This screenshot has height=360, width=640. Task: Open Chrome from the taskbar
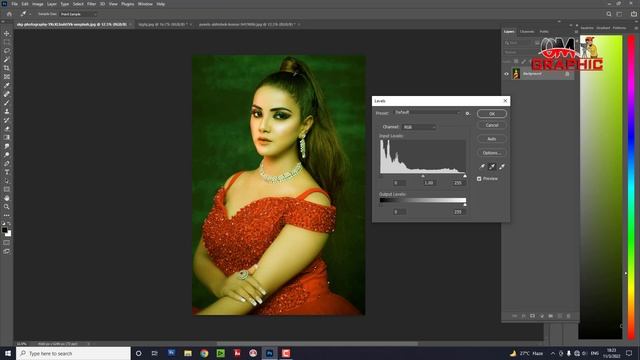click(x=204, y=353)
